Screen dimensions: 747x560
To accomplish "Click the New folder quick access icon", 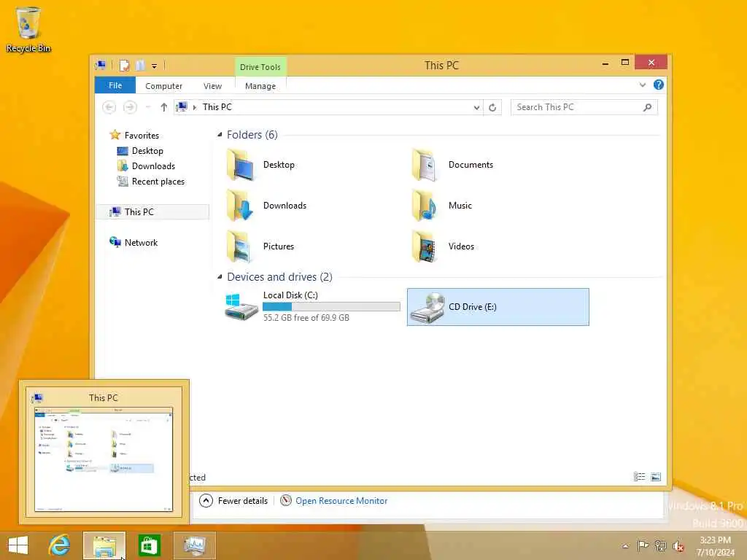I will (x=140, y=66).
